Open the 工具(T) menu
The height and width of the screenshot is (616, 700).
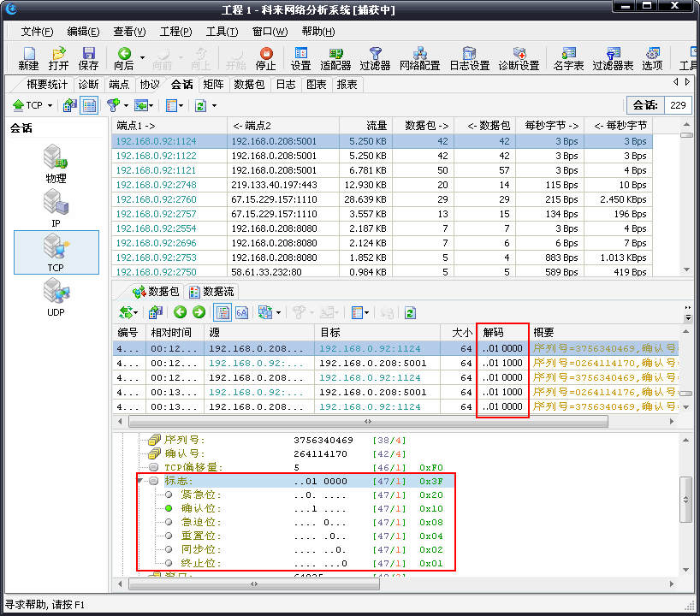[x=222, y=32]
